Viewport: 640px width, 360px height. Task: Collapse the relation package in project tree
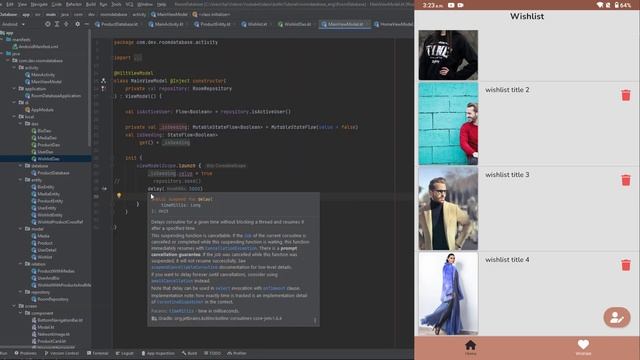click(21, 264)
